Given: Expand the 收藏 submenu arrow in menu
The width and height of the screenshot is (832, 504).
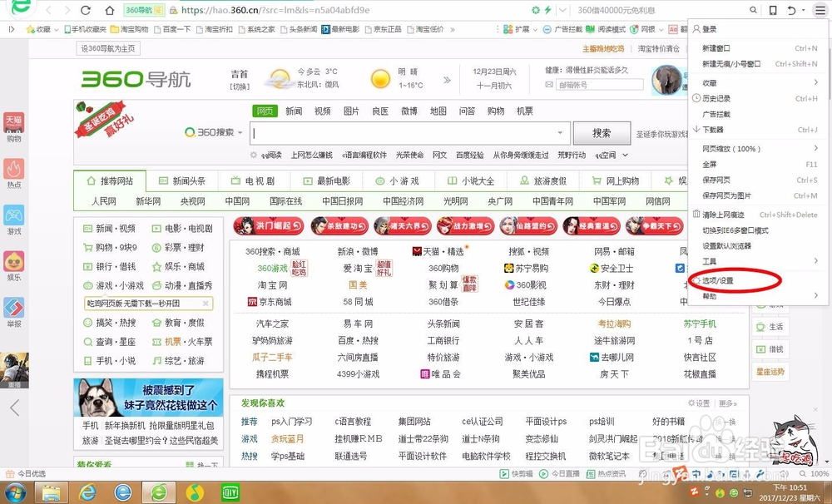Looking at the screenshot, I should tap(815, 82).
